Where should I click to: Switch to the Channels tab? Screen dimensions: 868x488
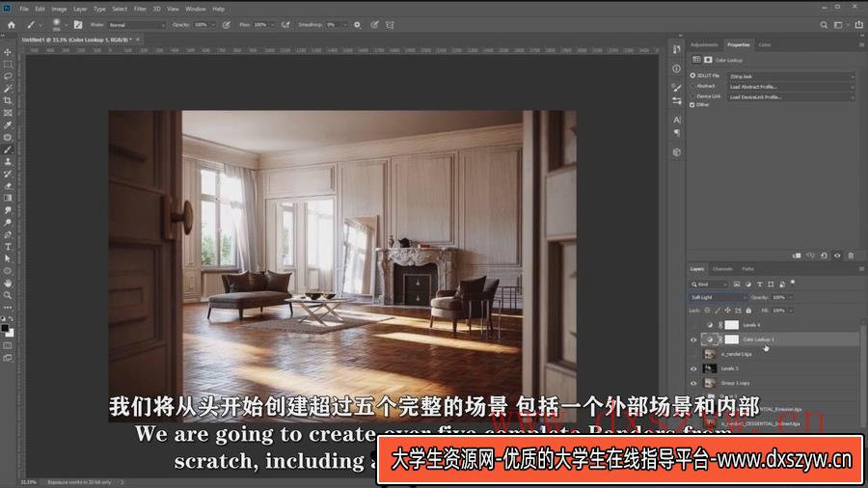tap(722, 269)
